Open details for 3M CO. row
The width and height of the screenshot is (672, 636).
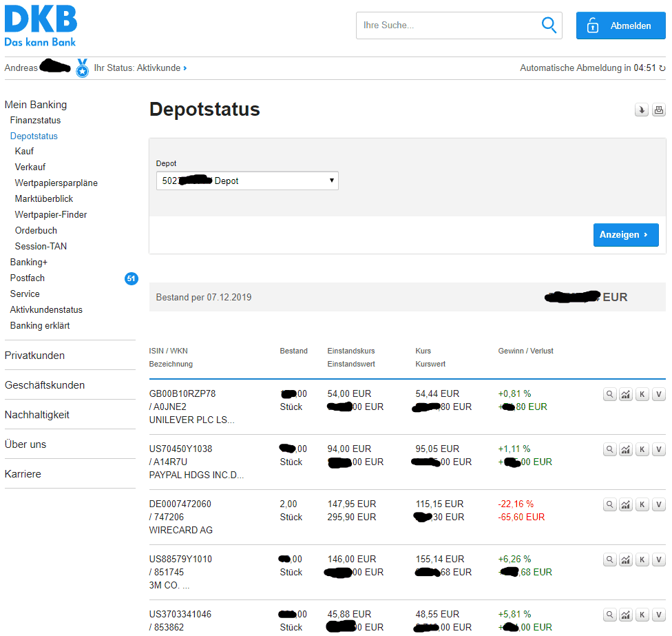tap(609, 560)
